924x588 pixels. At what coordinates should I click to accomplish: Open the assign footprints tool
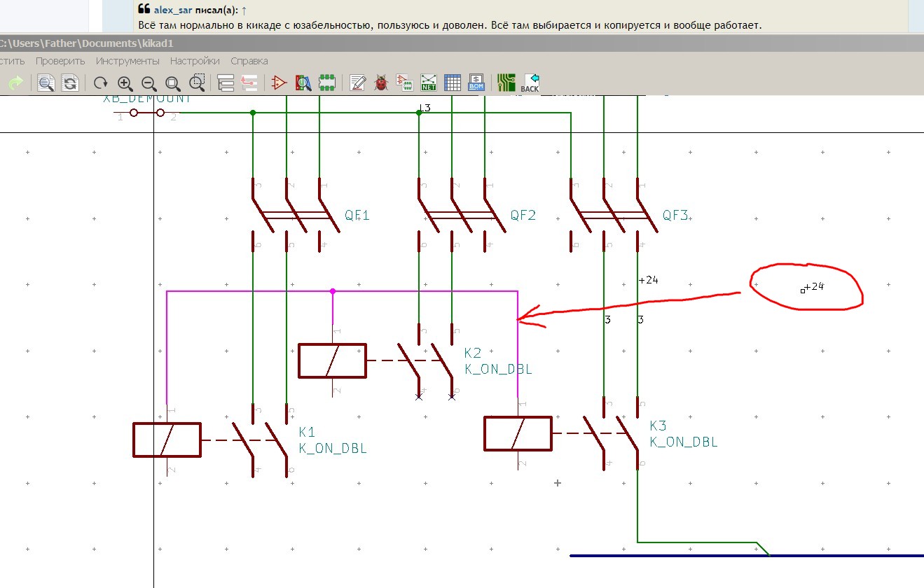point(405,83)
